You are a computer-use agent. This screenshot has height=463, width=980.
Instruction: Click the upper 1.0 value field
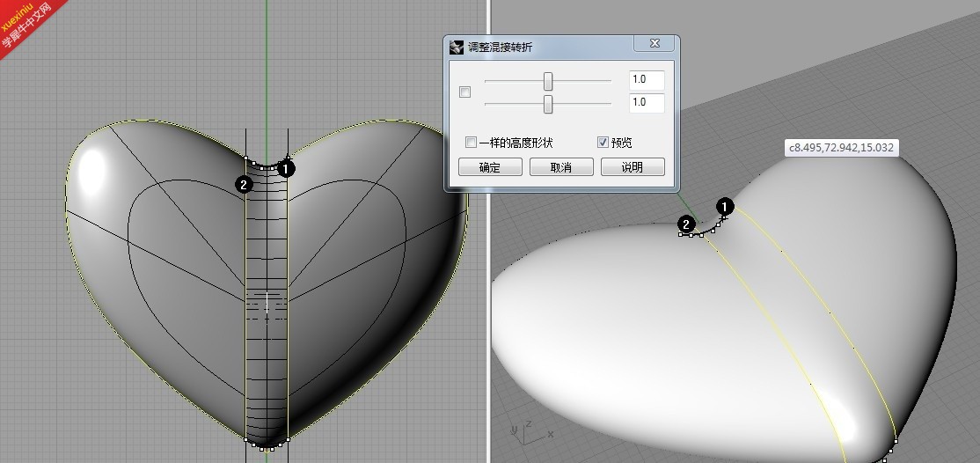click(647, 80)
